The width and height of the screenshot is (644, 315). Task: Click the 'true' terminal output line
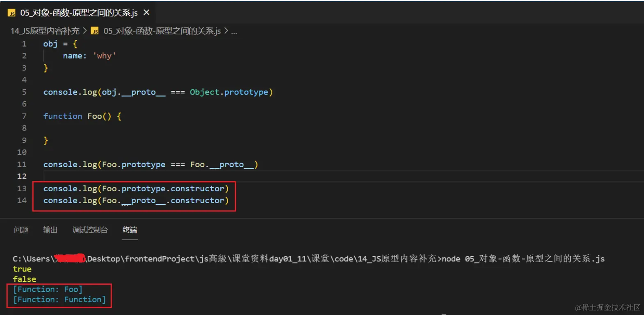point(22,269)
